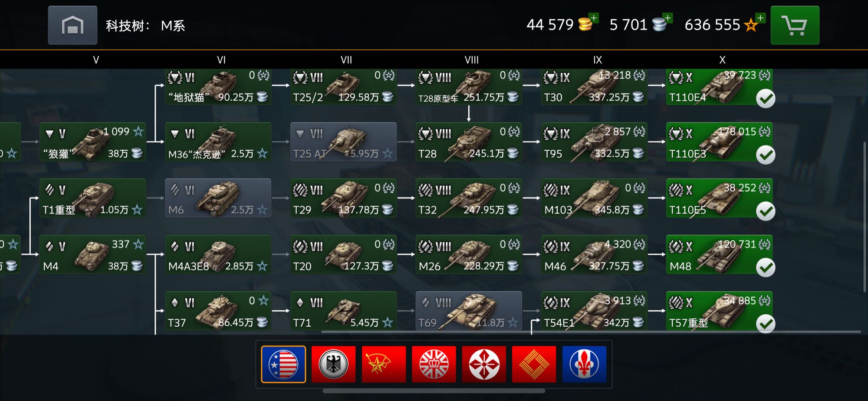This screenshot has width=868, height=401.
Task: Select the M4A3E8 tank card
Action: [x=218, y=254]
